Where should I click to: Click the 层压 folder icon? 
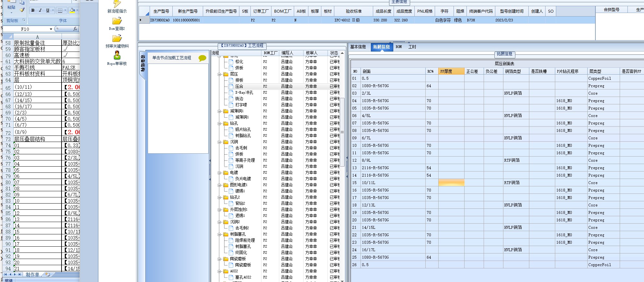click(226, 74)
